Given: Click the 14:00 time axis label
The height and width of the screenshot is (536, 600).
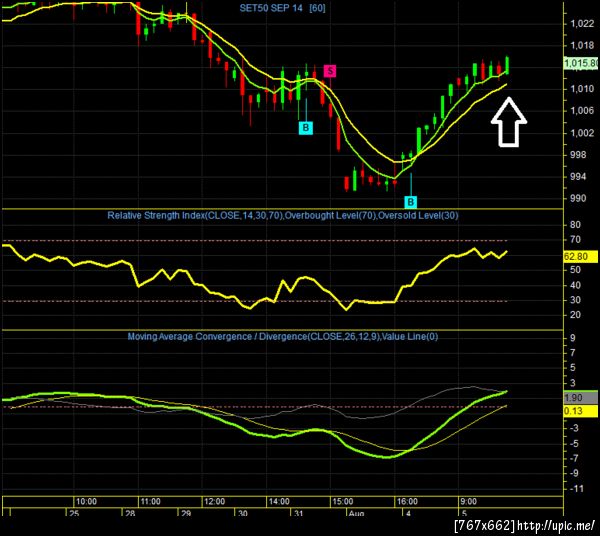Looking at the screenshot, I should click(279, 502).
